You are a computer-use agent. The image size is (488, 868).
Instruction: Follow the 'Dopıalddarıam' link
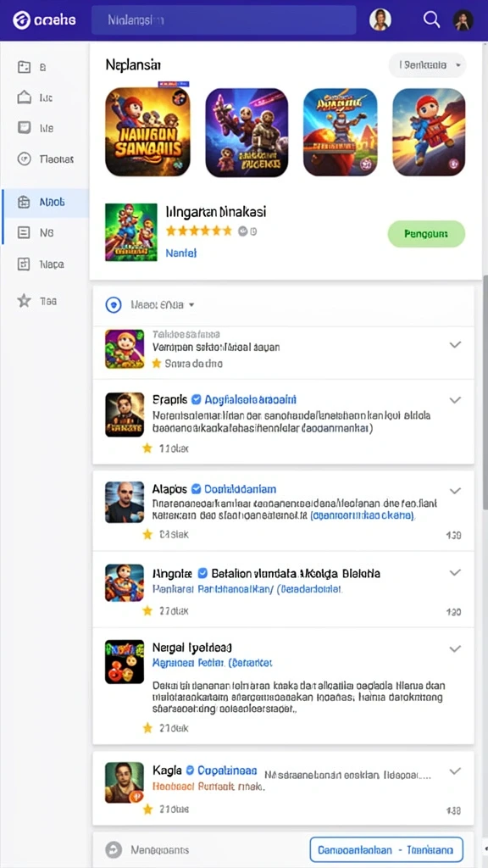[x=240, y=489]
